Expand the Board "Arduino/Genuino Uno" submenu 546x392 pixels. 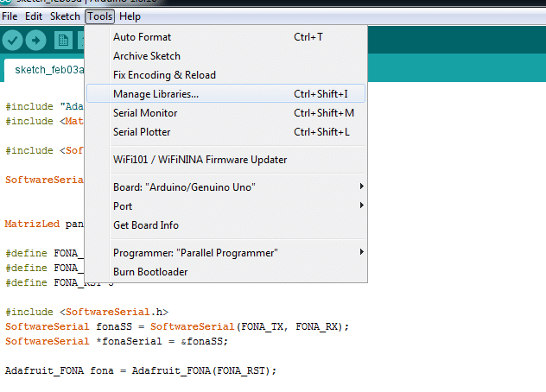point(184,187)
